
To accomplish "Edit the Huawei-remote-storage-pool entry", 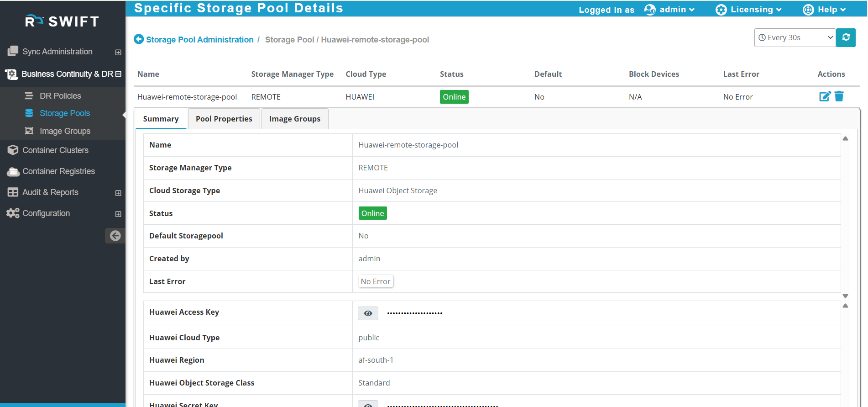I will (825, 96).
